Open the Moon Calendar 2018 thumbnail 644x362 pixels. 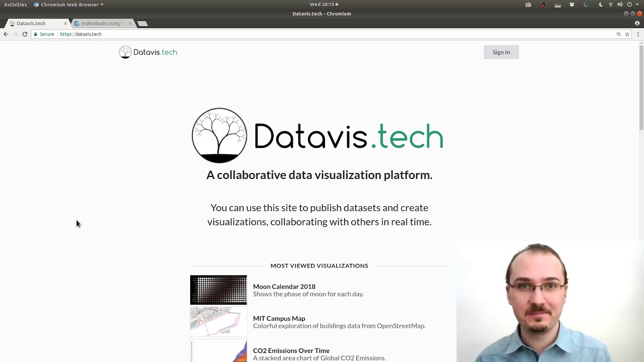coord(218,290)
